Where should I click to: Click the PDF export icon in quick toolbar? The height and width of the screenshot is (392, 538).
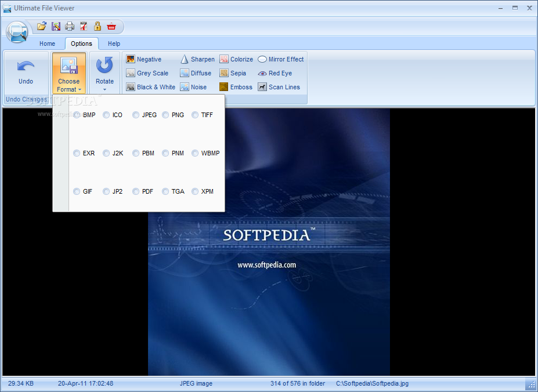tap(84, 26)
